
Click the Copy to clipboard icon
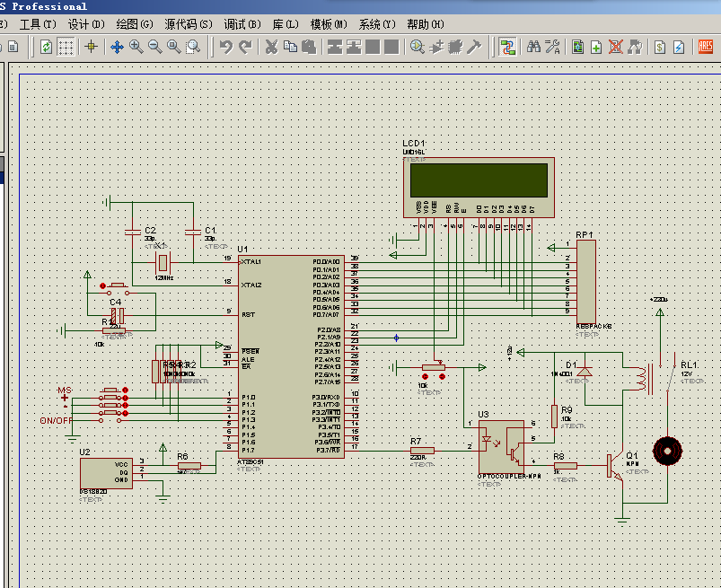point(290,47)
